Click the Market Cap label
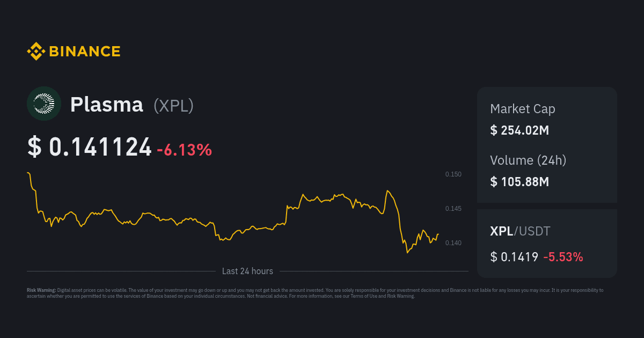The image size is (644, 338). [522, 109]
